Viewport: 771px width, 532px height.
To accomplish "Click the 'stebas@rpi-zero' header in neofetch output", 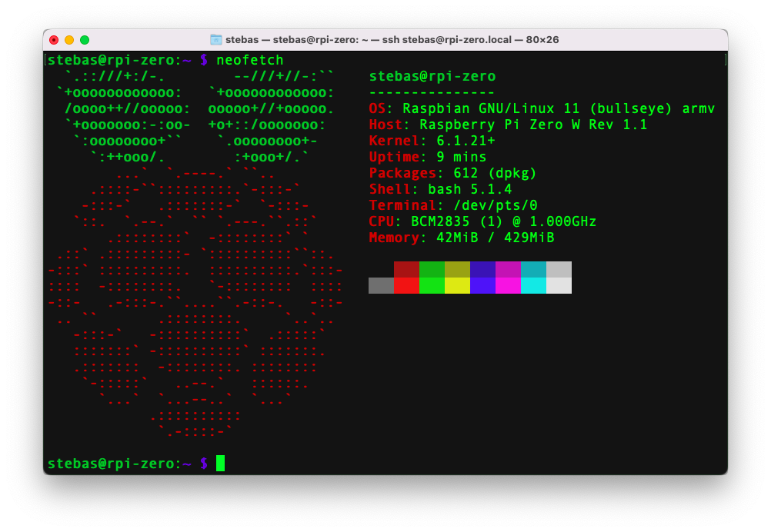I will [432, 76].
